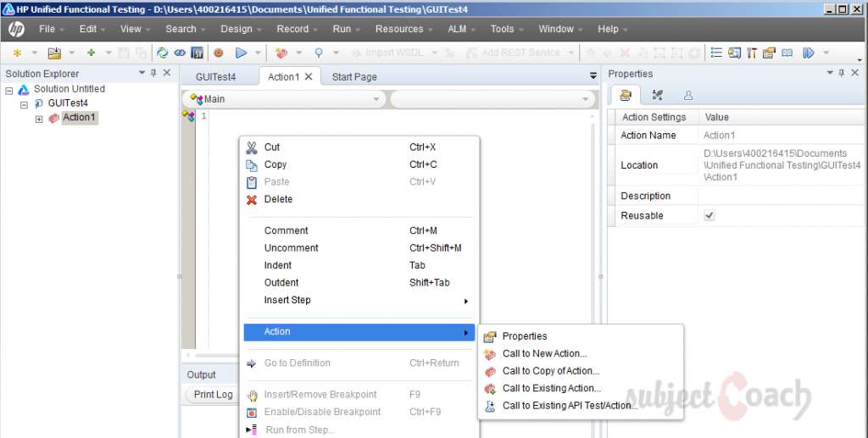Click the Print Log button
868x438 pixels.
tap(213, 394)
